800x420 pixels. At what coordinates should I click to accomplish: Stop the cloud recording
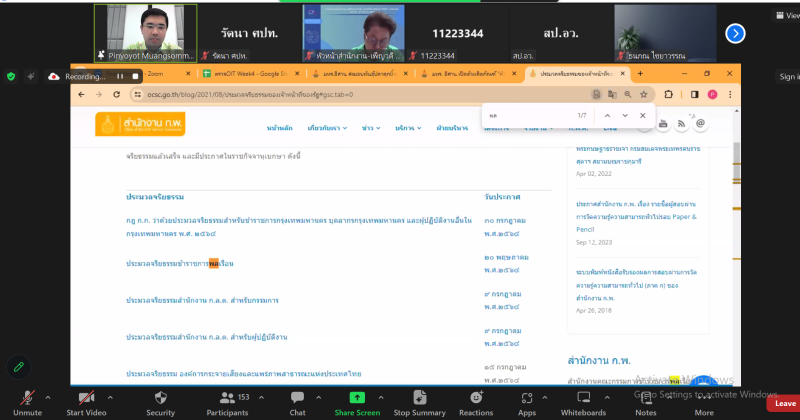coord(135,77)
